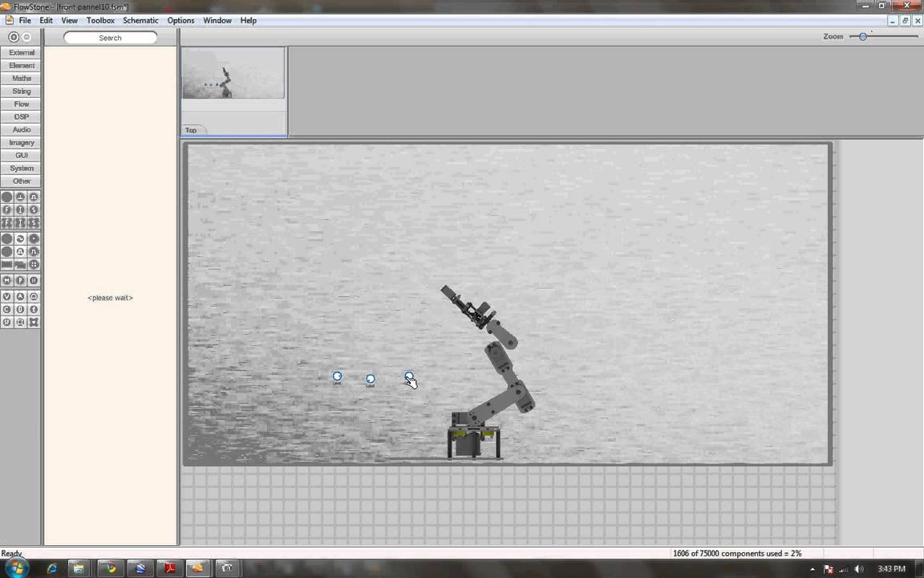Select the S string connector icon
Image resolution: width=924 pixels, height=578 pixels.
pos(34,210)
